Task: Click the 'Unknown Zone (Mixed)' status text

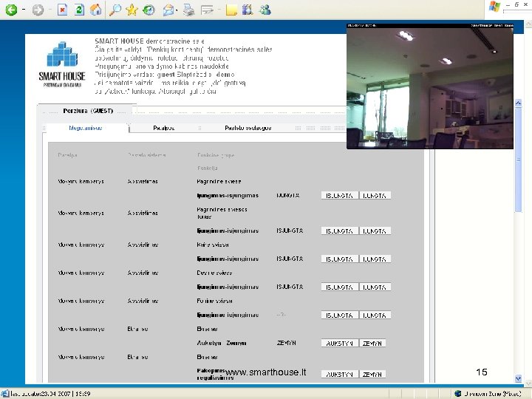Action: coord(493,394)
